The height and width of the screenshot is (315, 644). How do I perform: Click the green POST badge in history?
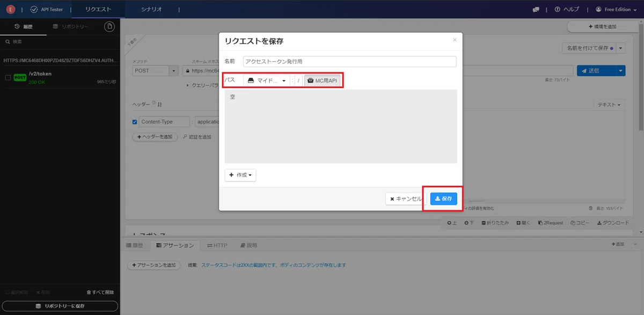[x=20, y=77]
